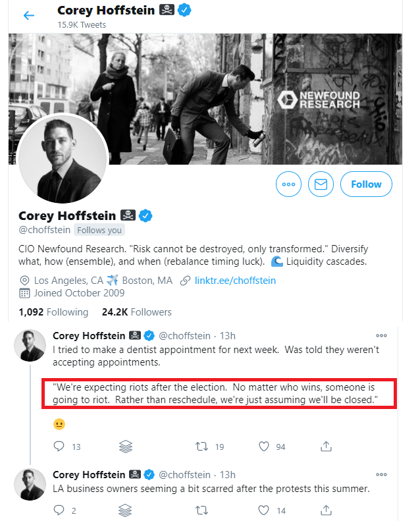This screenshot has height=521, width=420.
Task: Open the large circular profile photo
Action: pyautogui.click(x=63, y=158)
